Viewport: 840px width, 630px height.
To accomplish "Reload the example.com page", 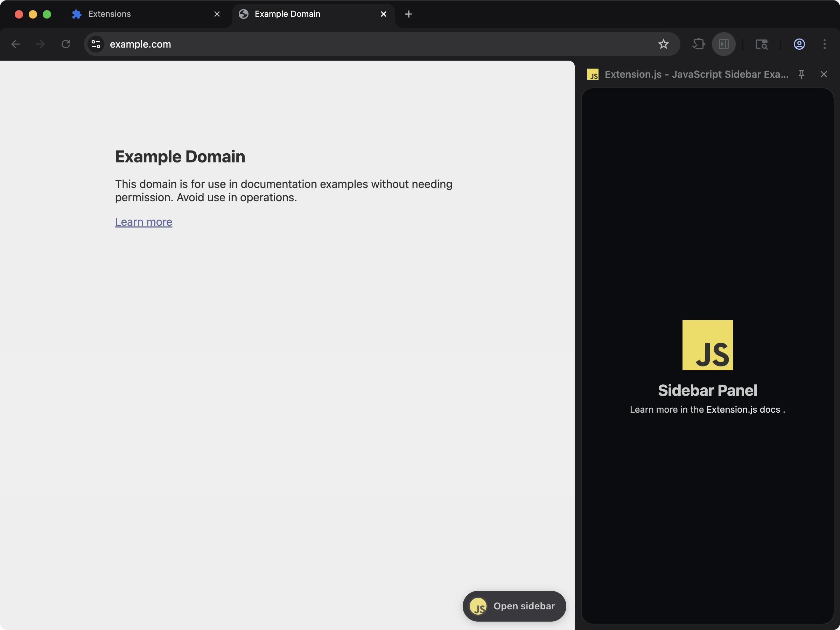I will coord(65,44).
